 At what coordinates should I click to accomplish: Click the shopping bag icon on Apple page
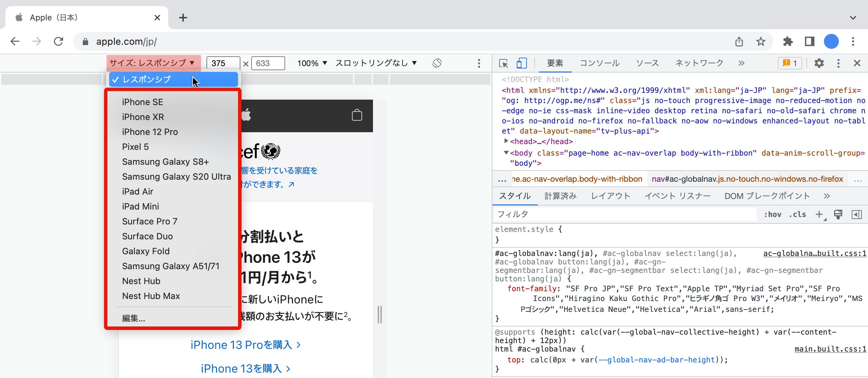(x=357, y=115)
